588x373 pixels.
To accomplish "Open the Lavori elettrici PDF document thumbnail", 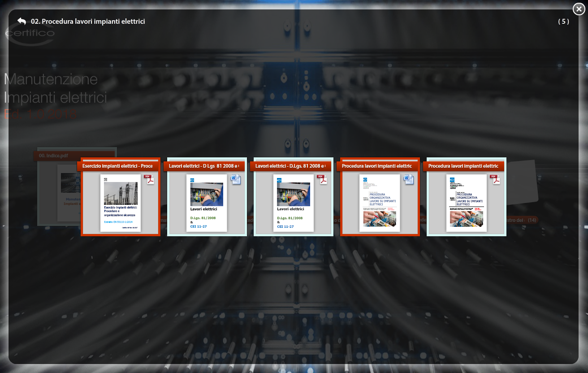I will [x=294, y=203].
